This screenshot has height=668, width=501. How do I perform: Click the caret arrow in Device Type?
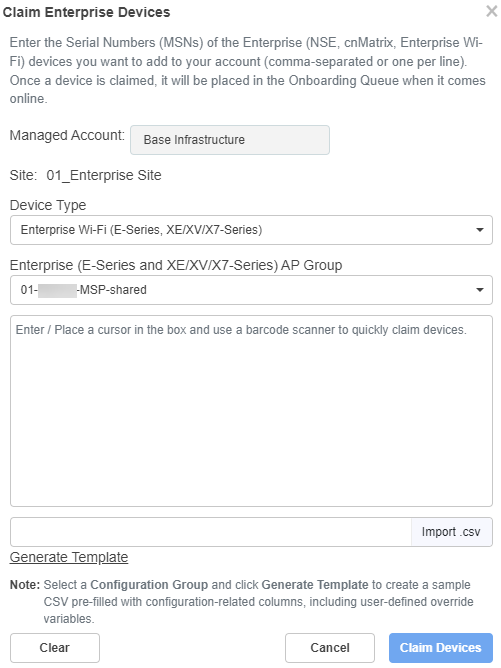coord(480,230)
